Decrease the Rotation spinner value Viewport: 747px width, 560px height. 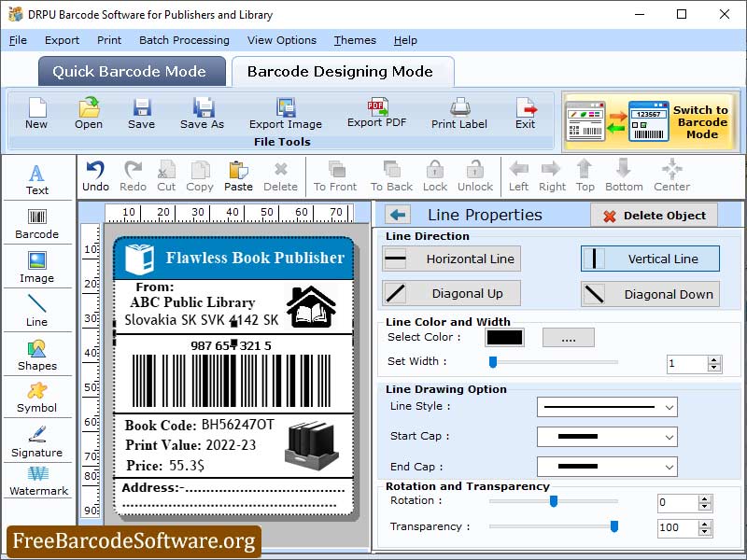coord(705,507)
